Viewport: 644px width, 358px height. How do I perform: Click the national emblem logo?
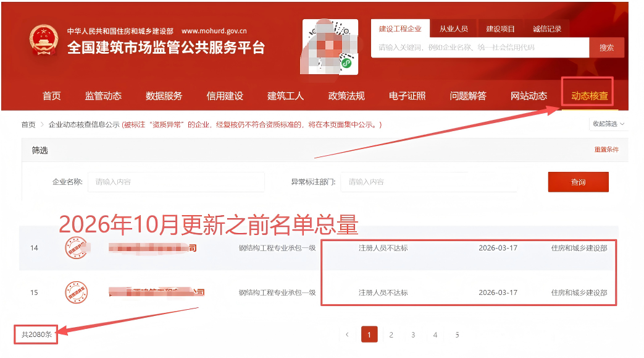click(x=44, y=40)
